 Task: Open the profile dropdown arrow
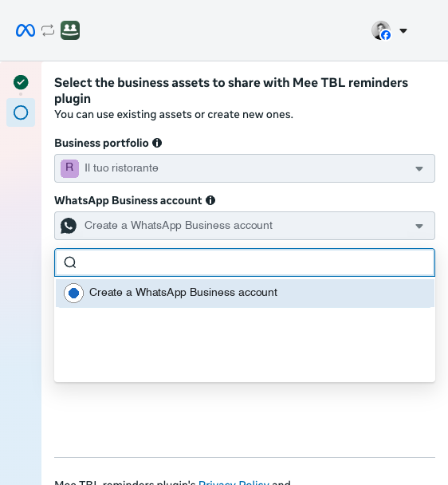click(403, 30)
